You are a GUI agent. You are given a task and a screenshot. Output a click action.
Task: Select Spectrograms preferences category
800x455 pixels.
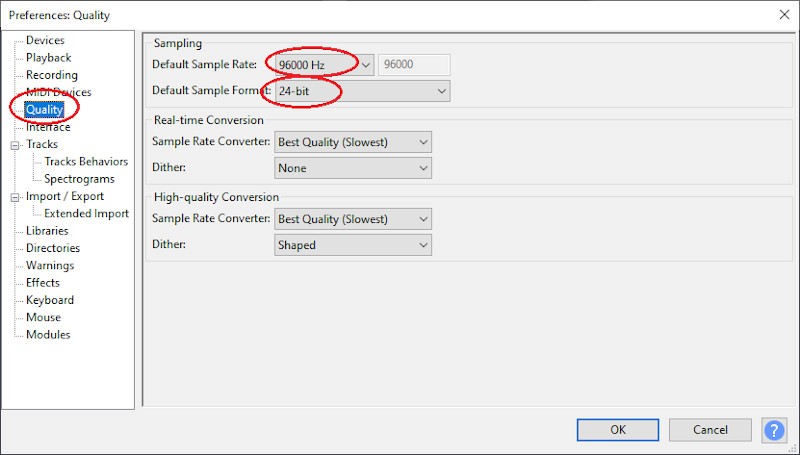(x=79, y=179)
